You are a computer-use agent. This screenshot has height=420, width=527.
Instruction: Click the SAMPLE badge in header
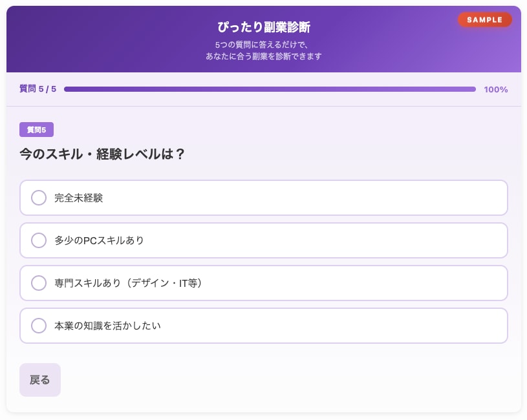tap(485, 20)
